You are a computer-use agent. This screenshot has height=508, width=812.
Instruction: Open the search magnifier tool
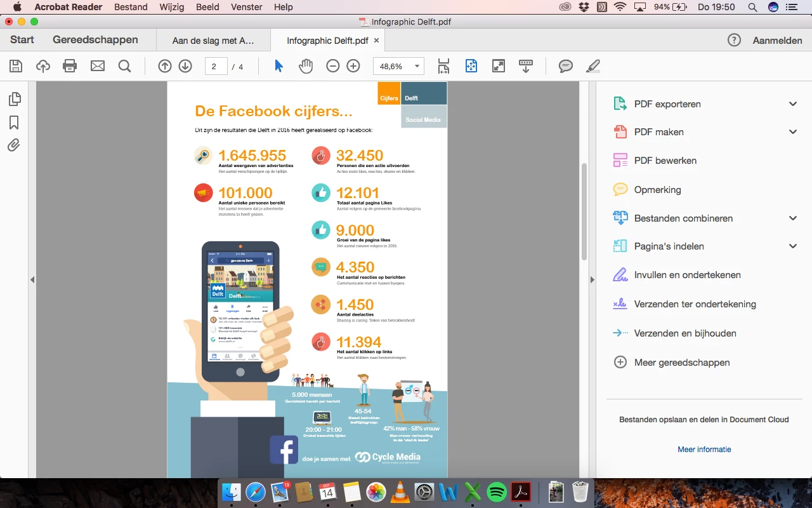[x=124, y=66]
